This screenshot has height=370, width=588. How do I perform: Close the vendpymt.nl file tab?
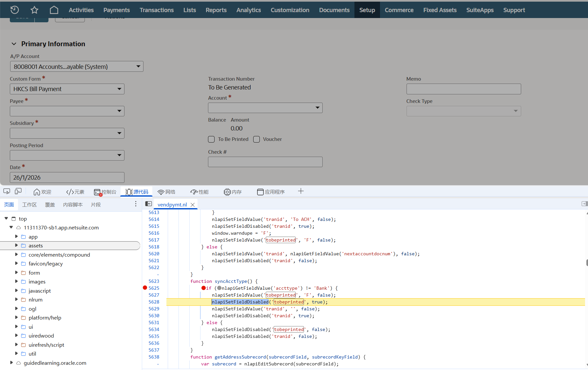193,204
